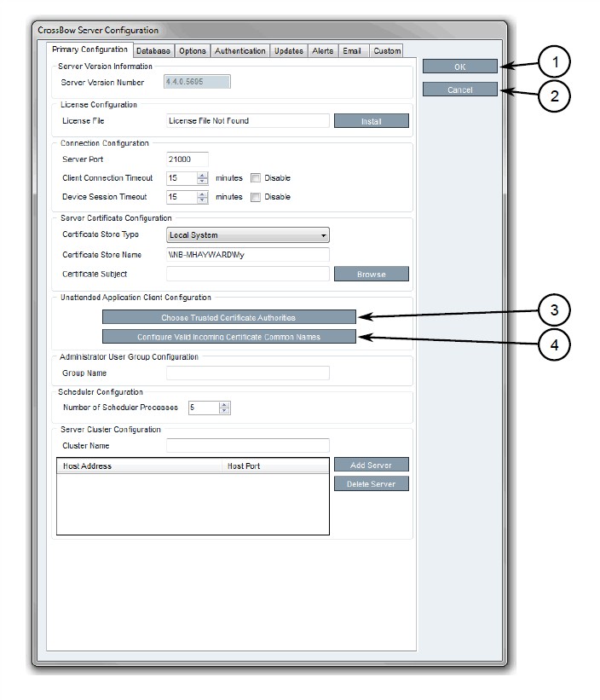Click the Server Port field
The width and height of the screenshot is (600, 700).
[187, 159]
